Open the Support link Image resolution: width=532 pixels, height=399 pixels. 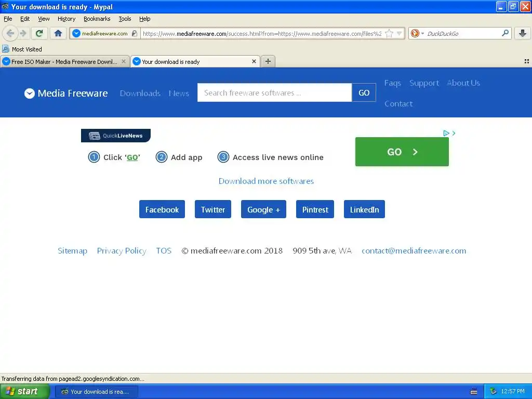(x=424, y=83)
